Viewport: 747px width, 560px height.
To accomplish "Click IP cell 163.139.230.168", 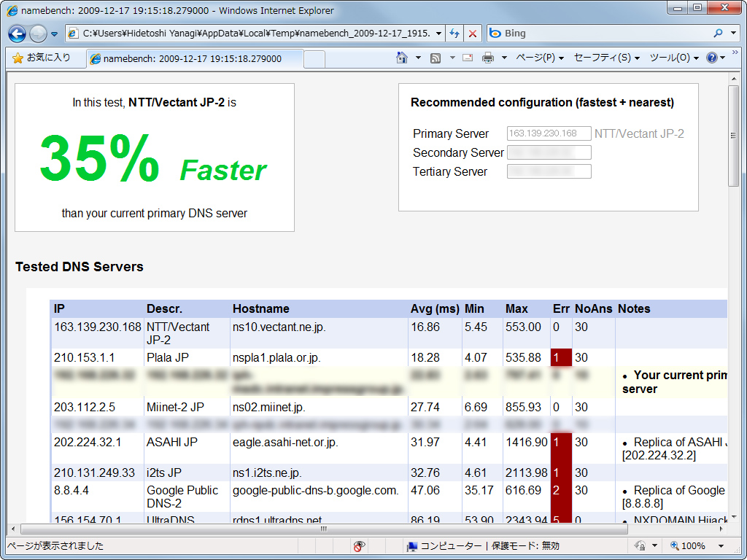I will (x=98, y=327).
